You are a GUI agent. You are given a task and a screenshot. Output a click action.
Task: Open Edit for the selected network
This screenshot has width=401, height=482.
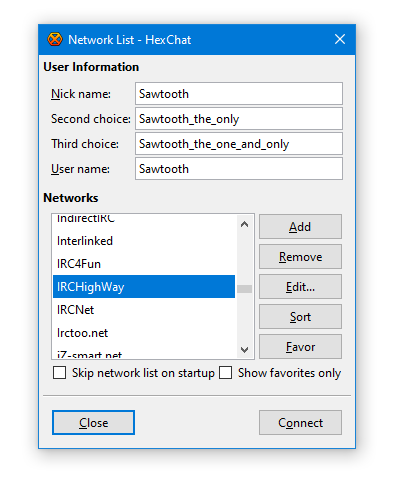300,287
